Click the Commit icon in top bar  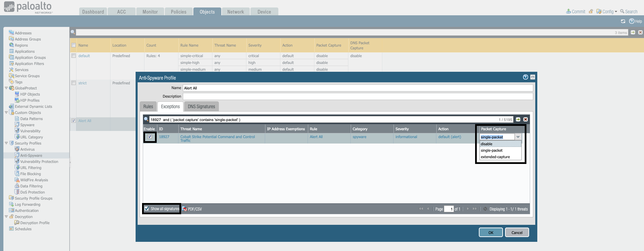click(x=568, y=12)
